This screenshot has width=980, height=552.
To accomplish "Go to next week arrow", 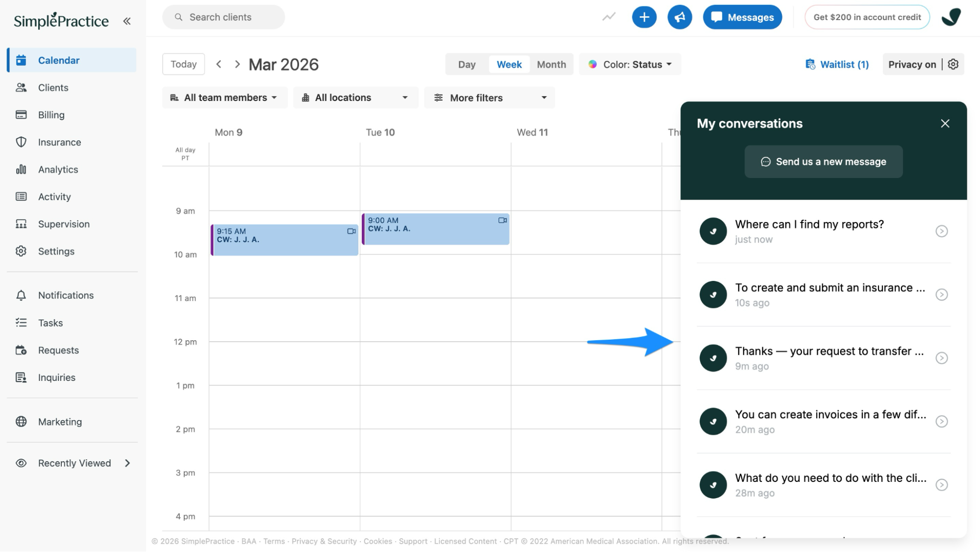I will [x=237, y=64].
